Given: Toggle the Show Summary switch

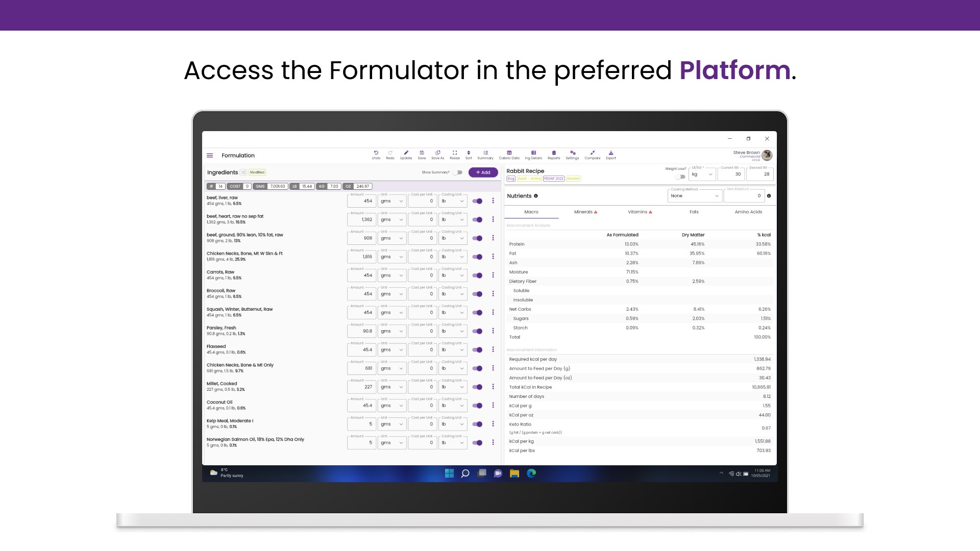Looking at the screenshot, I should coord(458,172).
